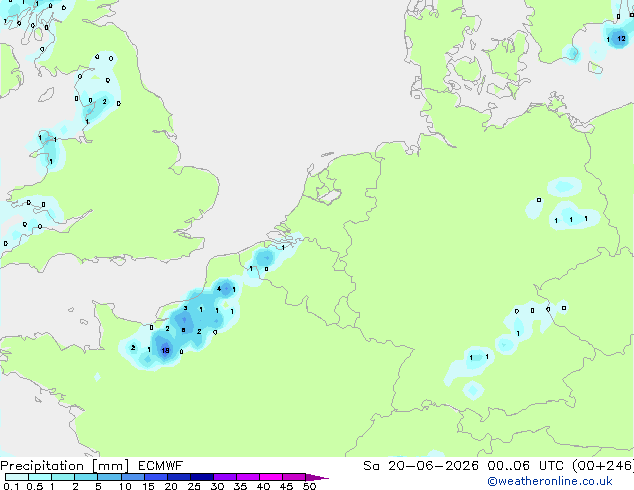Screen dimensions: 634x490
Task: Click the '3' precipitation value in northern France
Action: coord(185,308)
